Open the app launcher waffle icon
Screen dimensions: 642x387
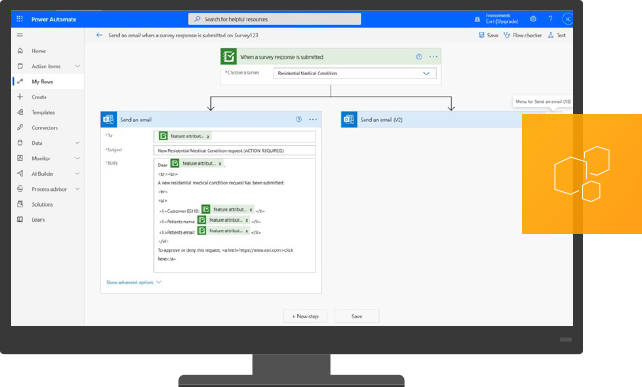coord(20,19)
